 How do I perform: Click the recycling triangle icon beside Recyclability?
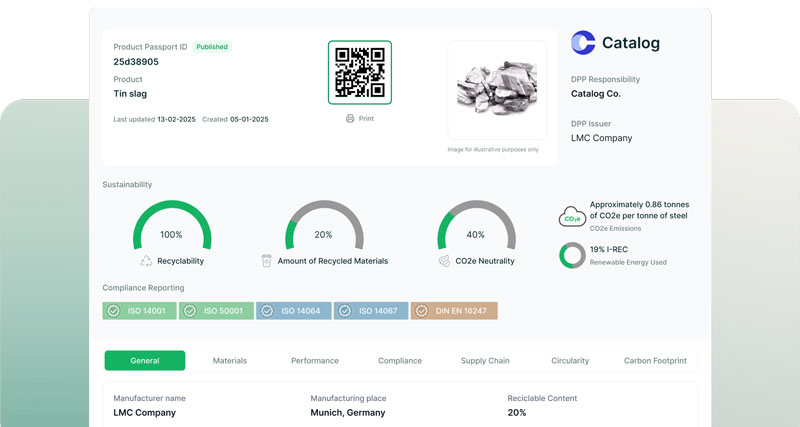(147, 261)
